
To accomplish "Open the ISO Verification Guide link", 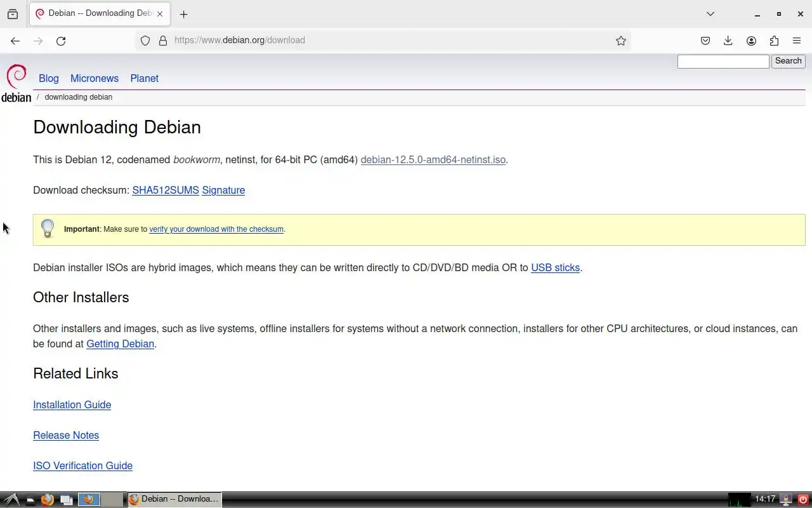I will (83, 465).
